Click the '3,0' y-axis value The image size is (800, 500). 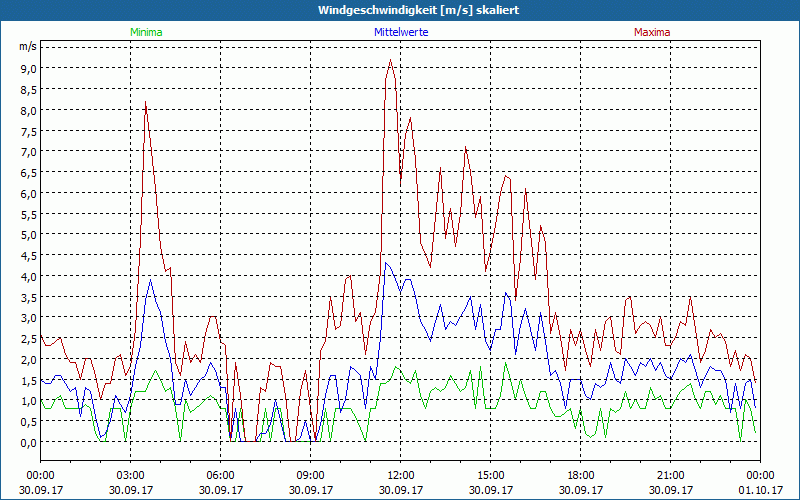(29, 318)
